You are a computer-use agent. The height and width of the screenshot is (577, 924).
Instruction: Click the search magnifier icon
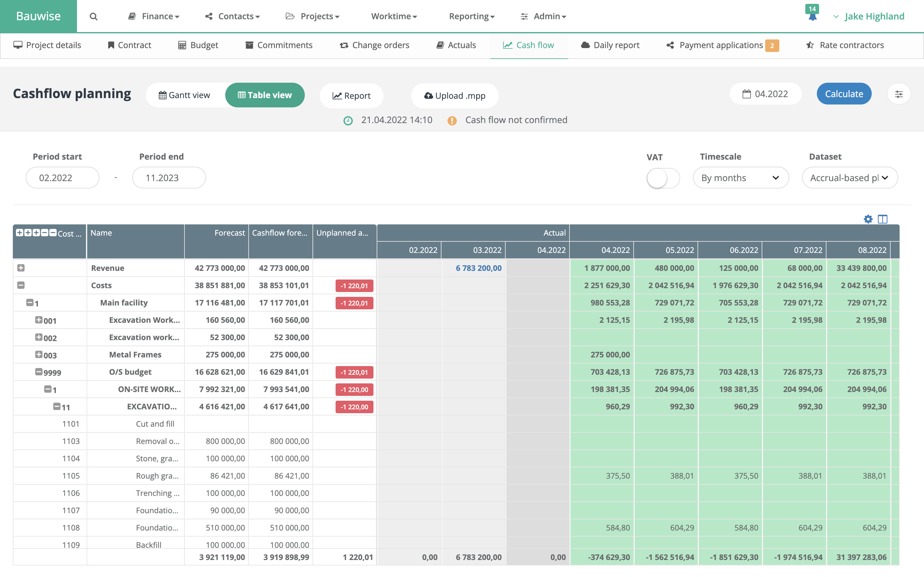(93, 16)
